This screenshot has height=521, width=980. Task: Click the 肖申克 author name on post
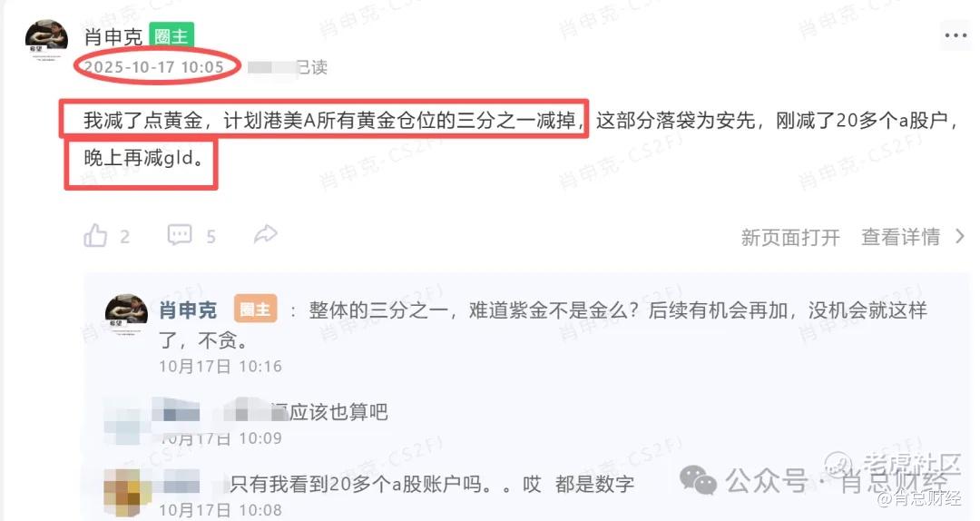113,37
